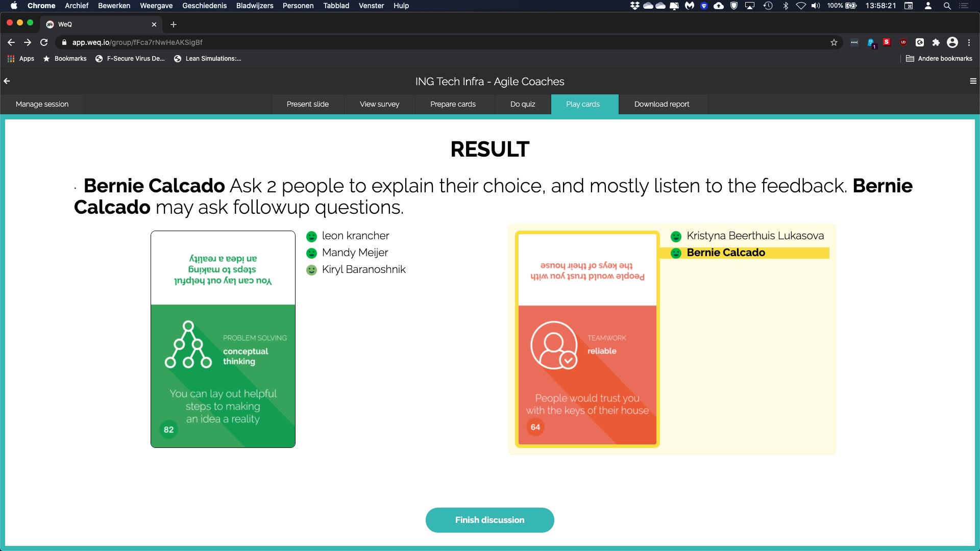Click the WeQ back arrow icon

[x=7, y=81]
